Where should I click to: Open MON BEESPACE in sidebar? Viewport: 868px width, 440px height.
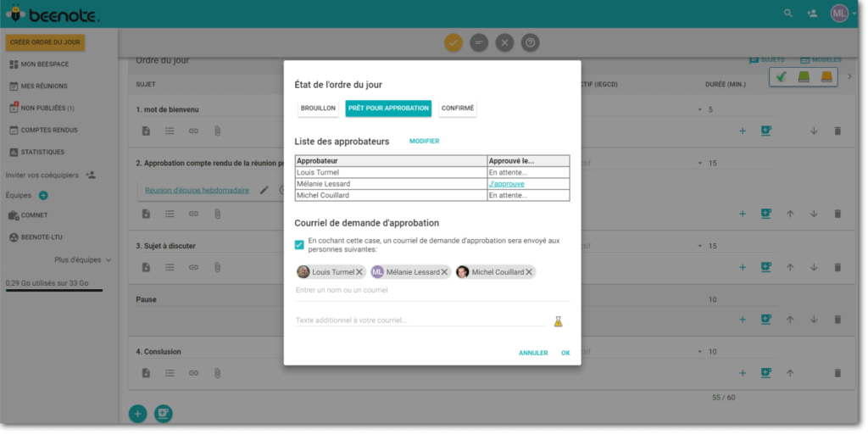point(39,64)
